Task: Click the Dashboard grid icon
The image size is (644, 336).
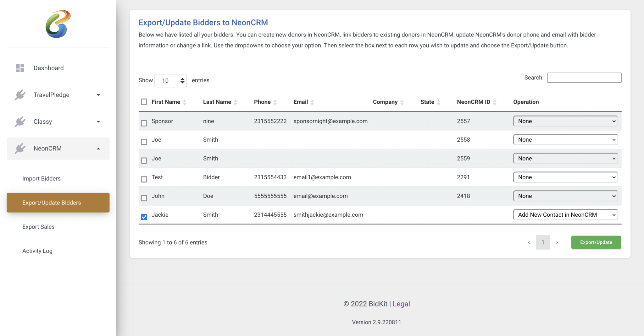Action: [x=20, y=68]
